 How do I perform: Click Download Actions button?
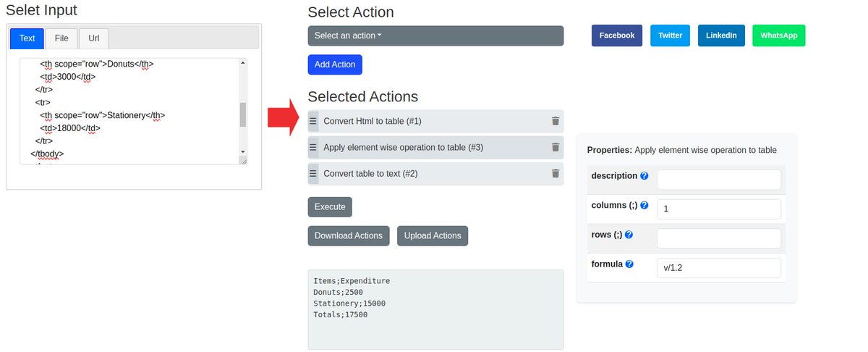pyautogui.click(x=349, y=235)
